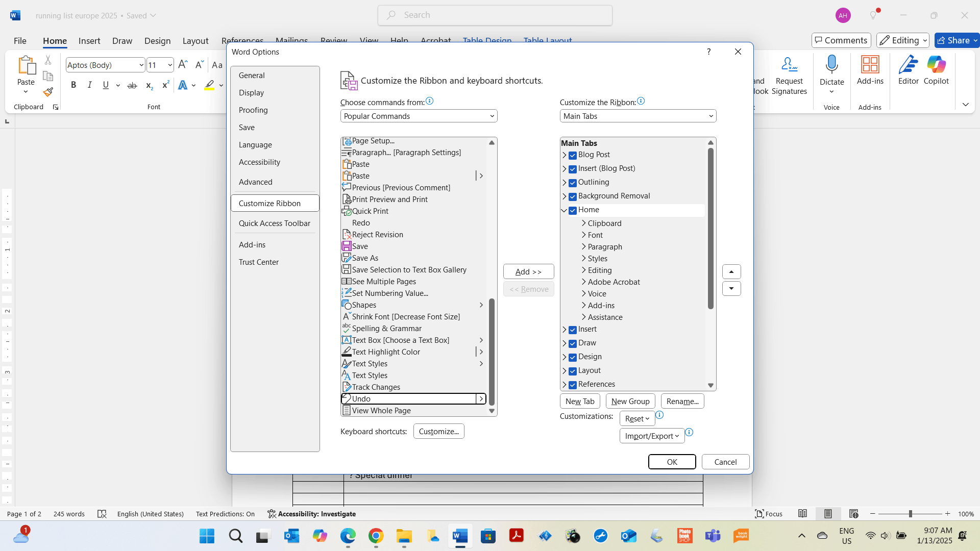Click the Italic formatting icon
Screen dimensions: 980x551
click(90, 85)
